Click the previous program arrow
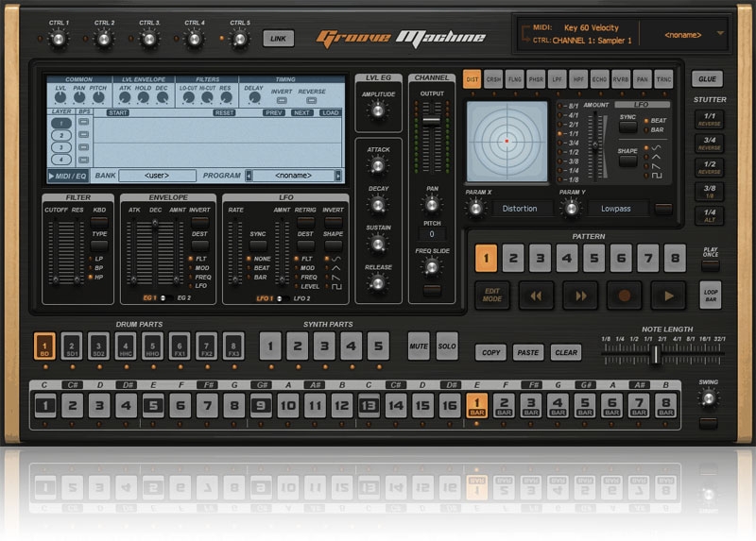 tap(249, 176)
